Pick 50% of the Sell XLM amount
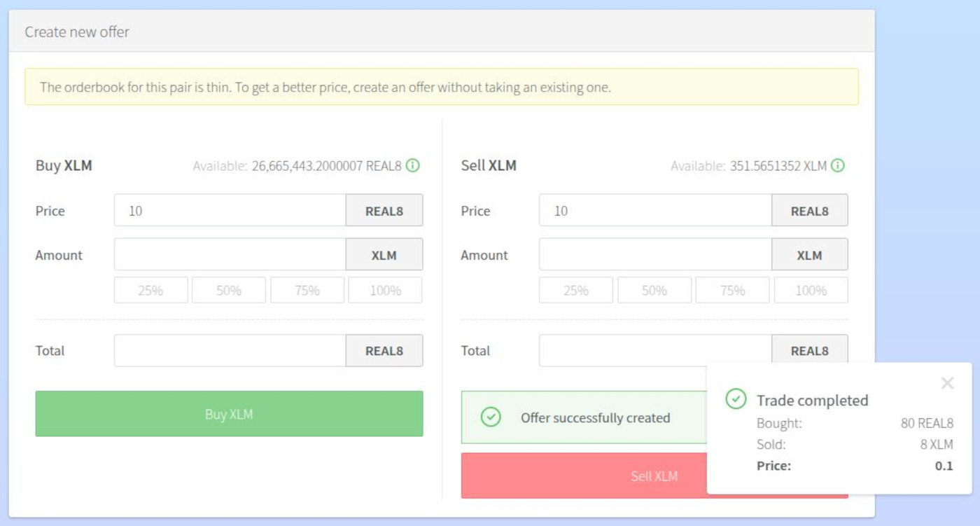The height and width of the screenshot is (526, 980). [654, 290]
